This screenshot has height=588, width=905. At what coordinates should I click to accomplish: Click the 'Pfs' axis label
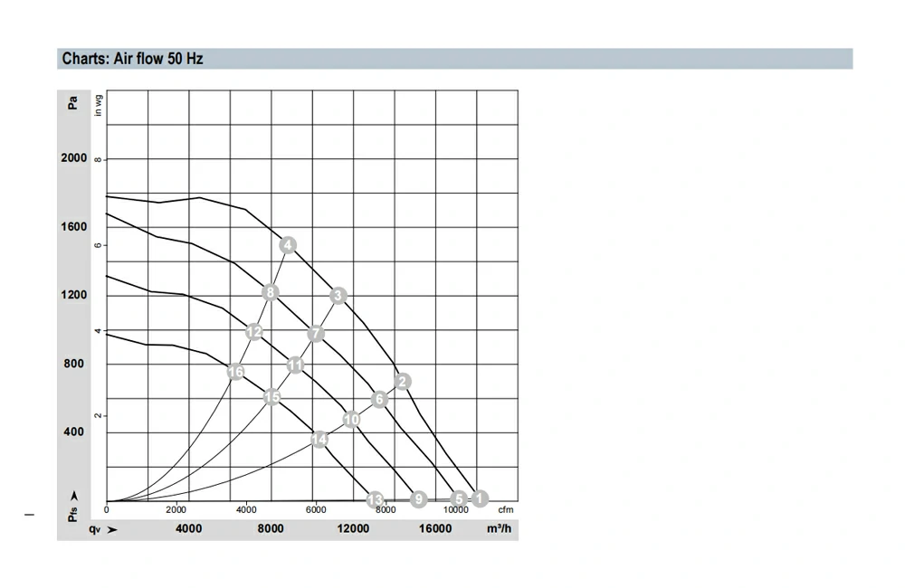(x=73, y=515)
